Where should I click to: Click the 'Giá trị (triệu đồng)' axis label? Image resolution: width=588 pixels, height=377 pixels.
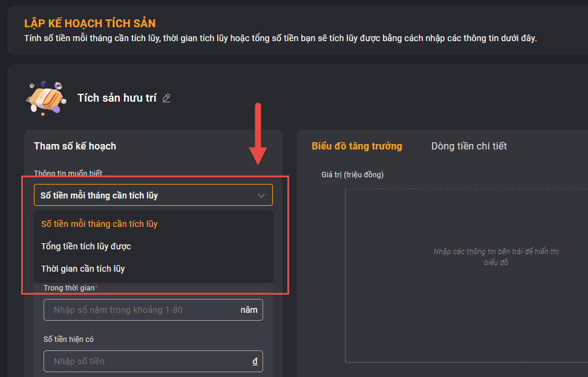coord(353,175)
